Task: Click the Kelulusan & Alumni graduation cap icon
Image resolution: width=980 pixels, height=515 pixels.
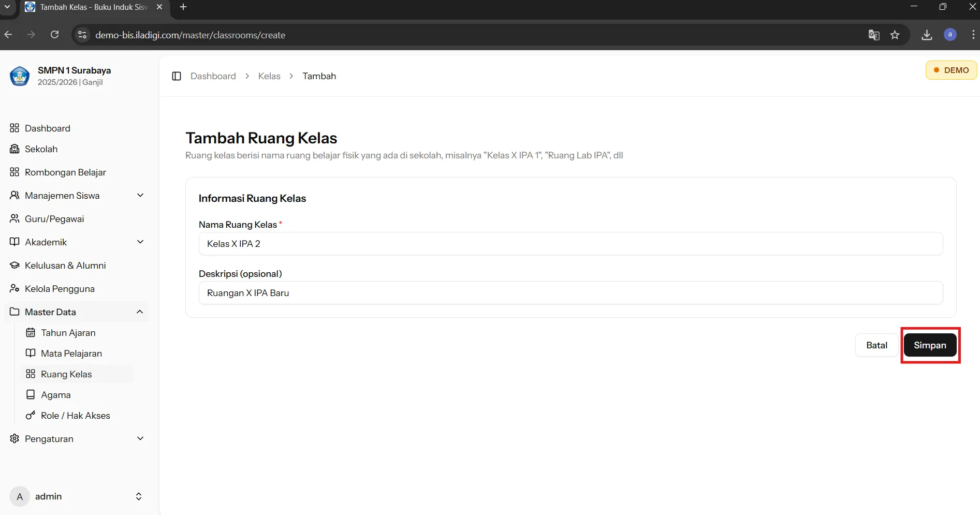Action: pos(14,265)
